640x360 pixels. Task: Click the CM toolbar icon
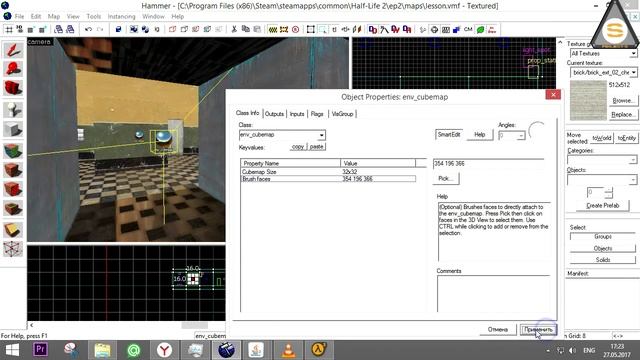tap(468, 29)
